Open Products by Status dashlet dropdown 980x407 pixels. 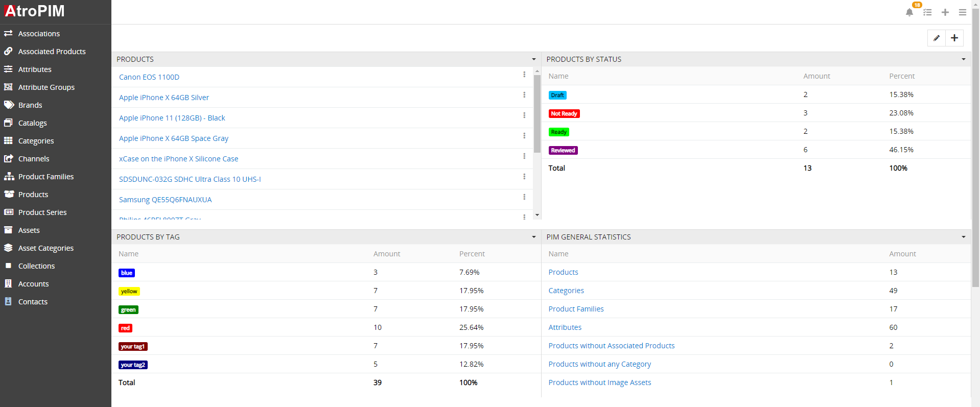(963, 59)
